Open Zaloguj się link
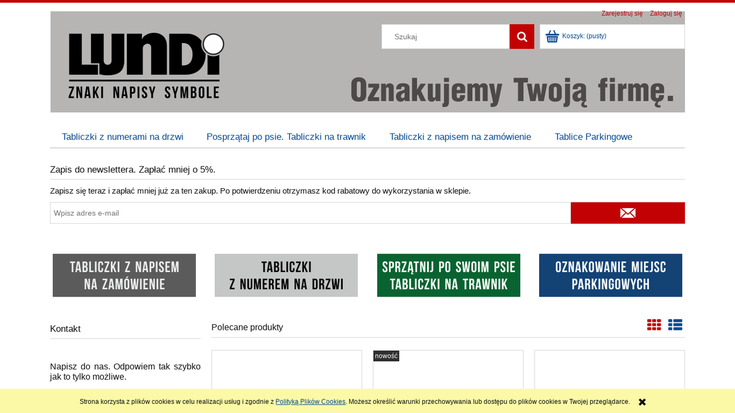 click(x=666, y=14)
